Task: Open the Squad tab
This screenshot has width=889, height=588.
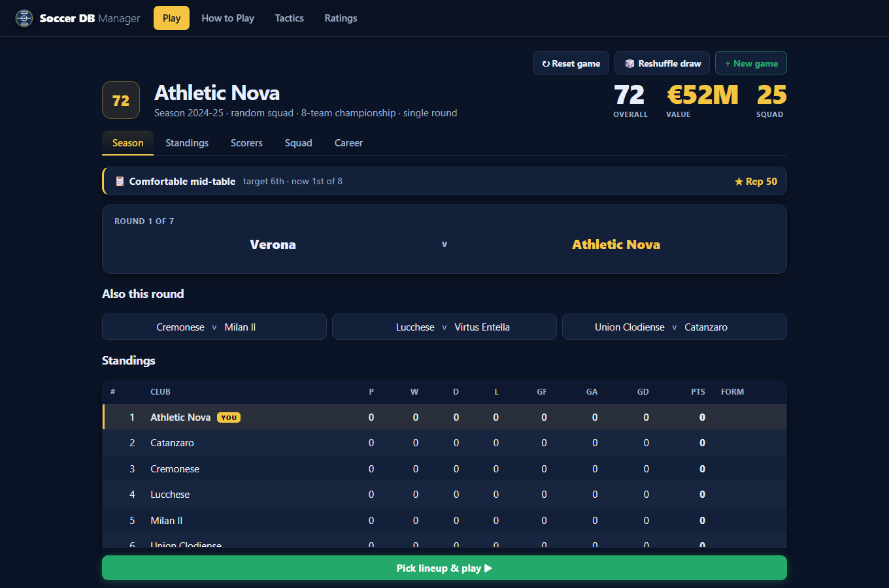Action: pyautogui.click(x=298, y=143)
